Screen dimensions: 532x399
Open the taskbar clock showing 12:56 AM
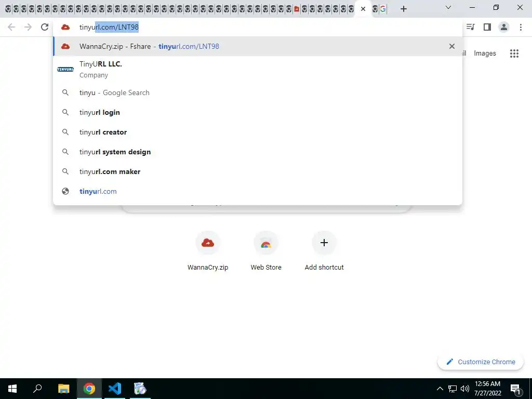[487, 389]
